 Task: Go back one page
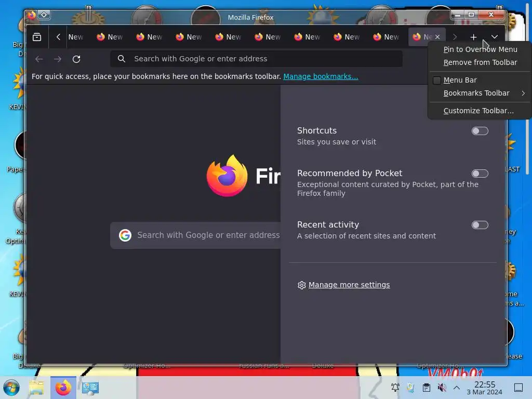(x=39, y=59)
